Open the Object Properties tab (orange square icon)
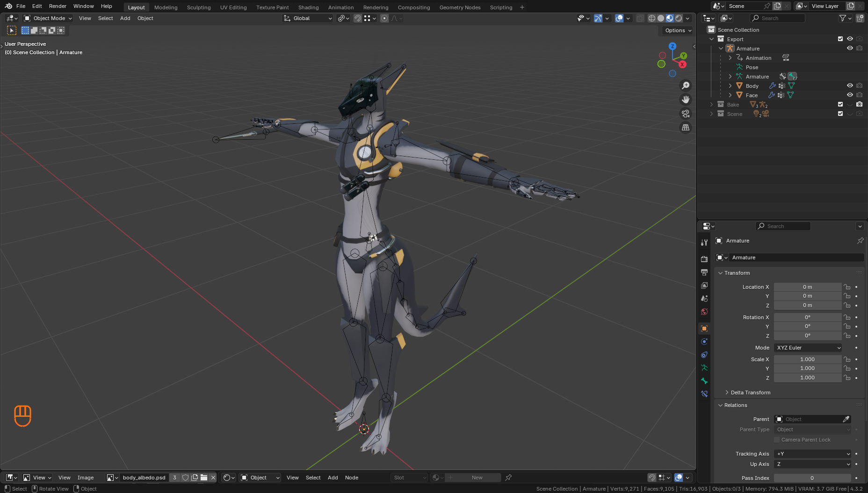868x493 pixels. [x=704, y=328]
